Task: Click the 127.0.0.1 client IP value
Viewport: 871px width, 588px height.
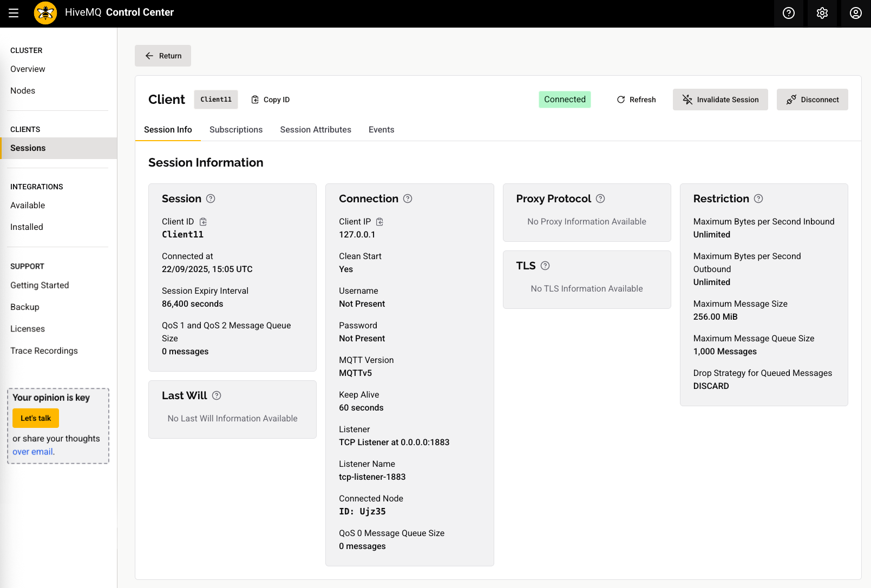Action: click(357, 235)
